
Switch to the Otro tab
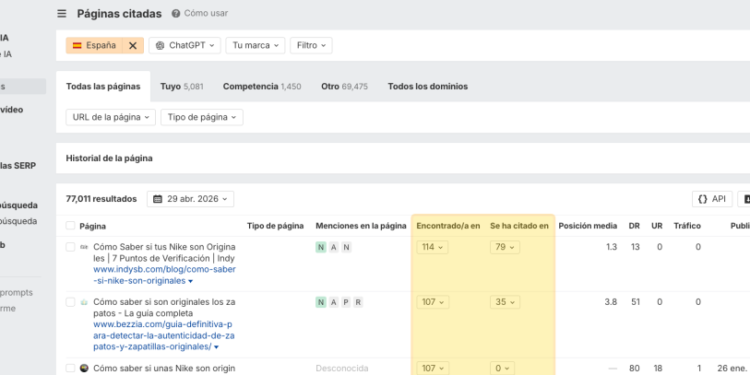point(344,87)
